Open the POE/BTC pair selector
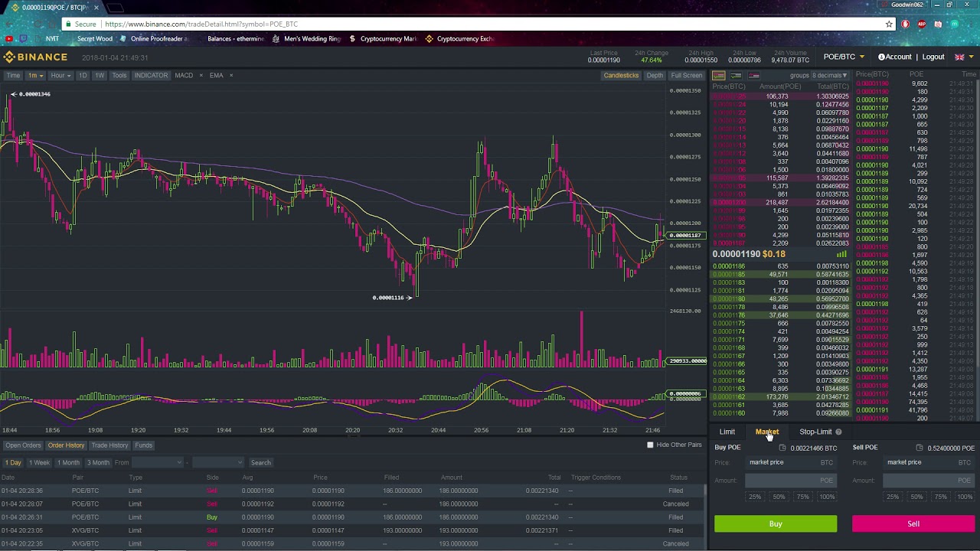Image resolution: width=980 pixels, height=551 pixels. (x=844, y=57)
